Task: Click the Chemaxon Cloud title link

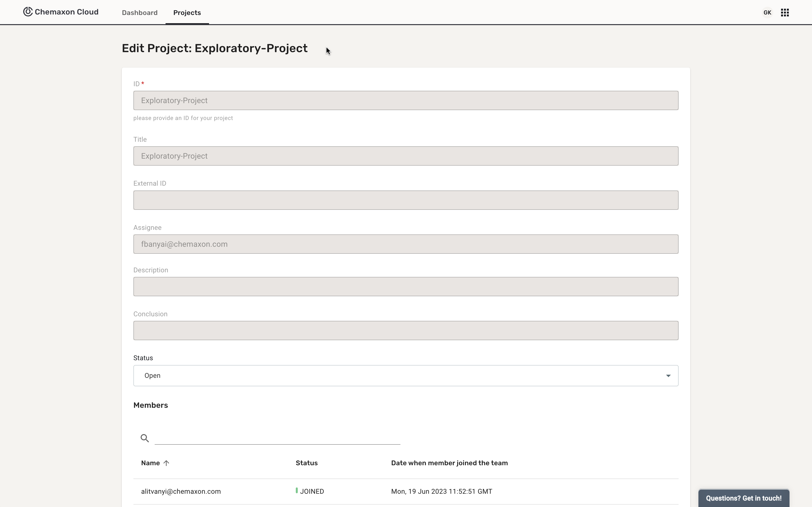Action: [x=66, y=12]
